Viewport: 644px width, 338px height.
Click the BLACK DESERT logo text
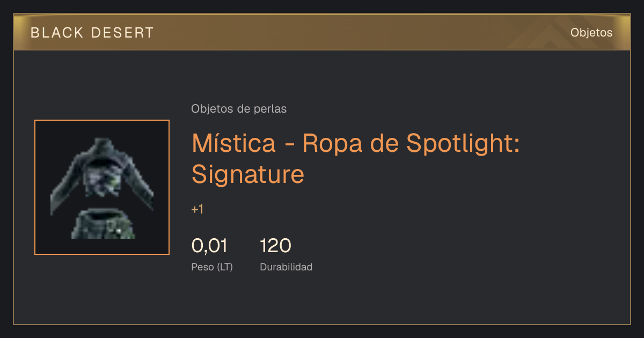pos(92,33)
